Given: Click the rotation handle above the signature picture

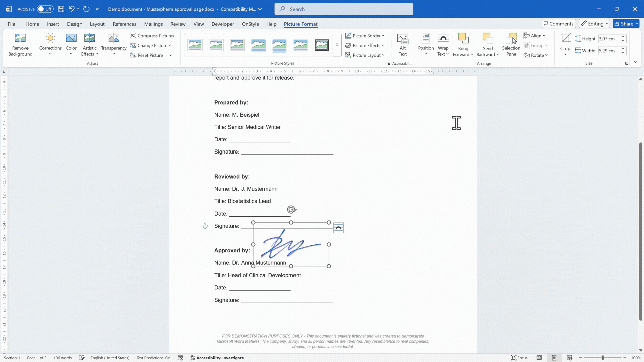Looking at the screenshot, I should tap(291, 209).
